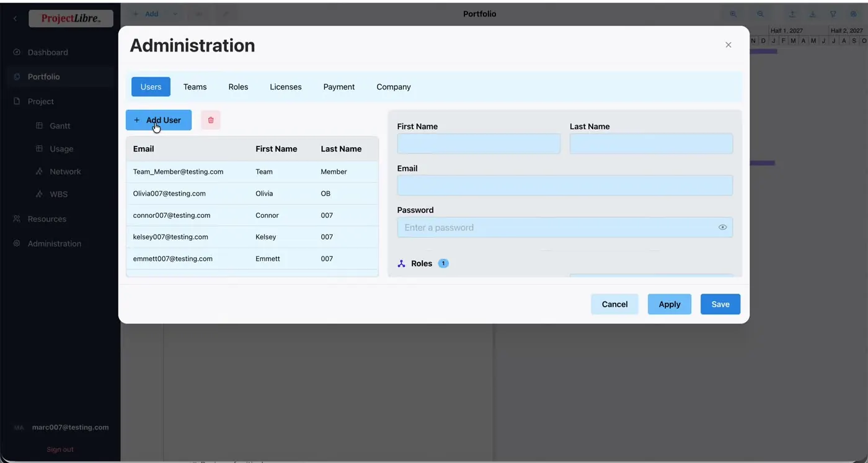
Task: Click the Project document icon in sidebar
Action: point(17,101)
